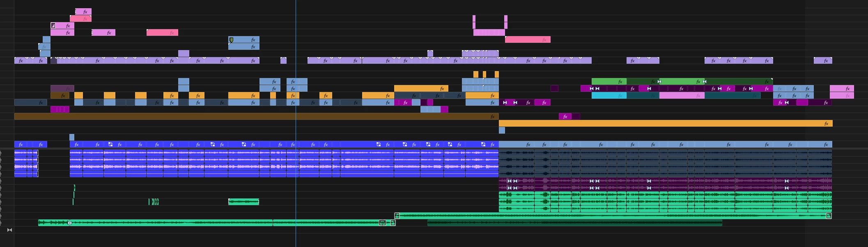The image size is (868, 247).
Task: Select the segmented magenta clip under the short brown clip
Action: (60, 109)
